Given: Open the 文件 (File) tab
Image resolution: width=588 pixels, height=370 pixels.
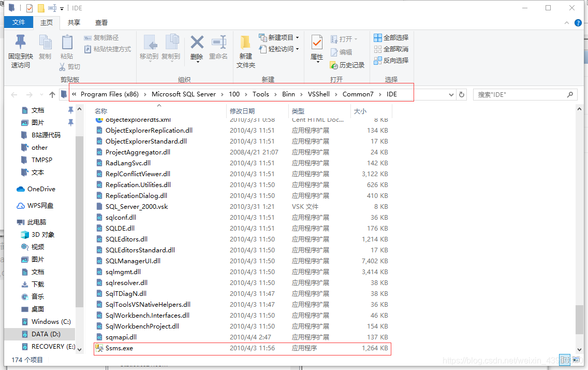Looking at the screenshot, I should pos(19,22).
